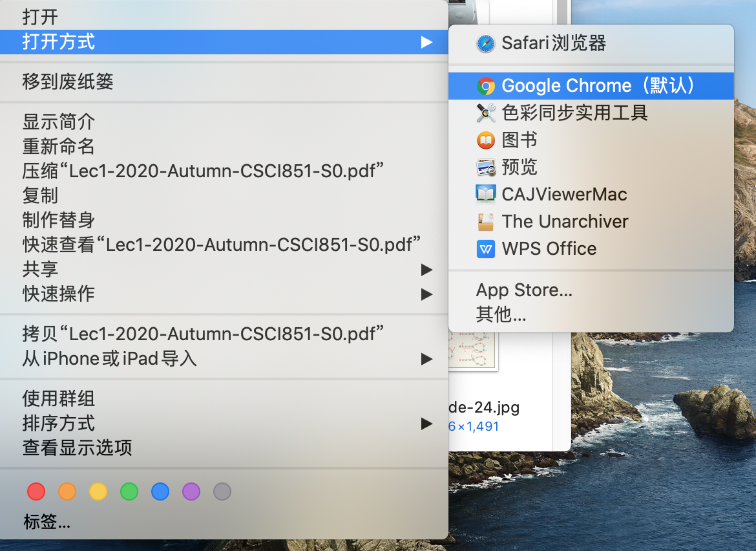Screen dimensions: 756x551
Task: Open with The Unarchiver
Action: pos(591,221)
